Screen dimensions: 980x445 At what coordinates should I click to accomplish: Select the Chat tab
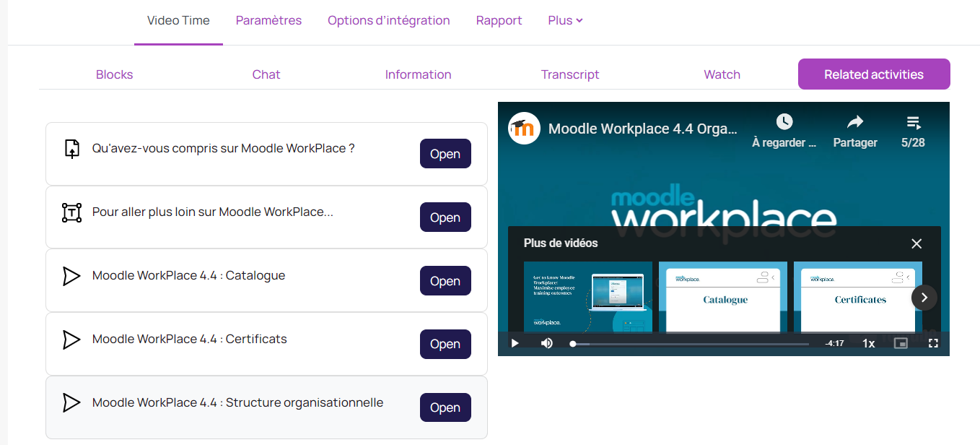click(x=266, y=74)
